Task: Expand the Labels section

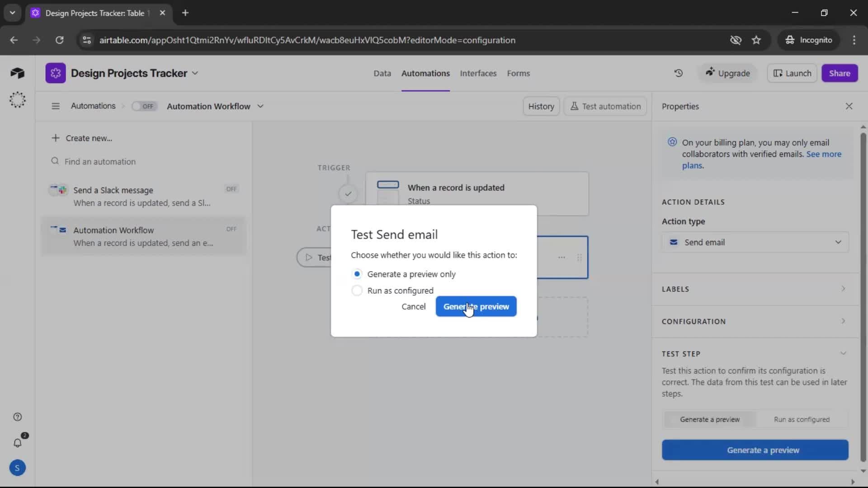Action: coord(755,289)
